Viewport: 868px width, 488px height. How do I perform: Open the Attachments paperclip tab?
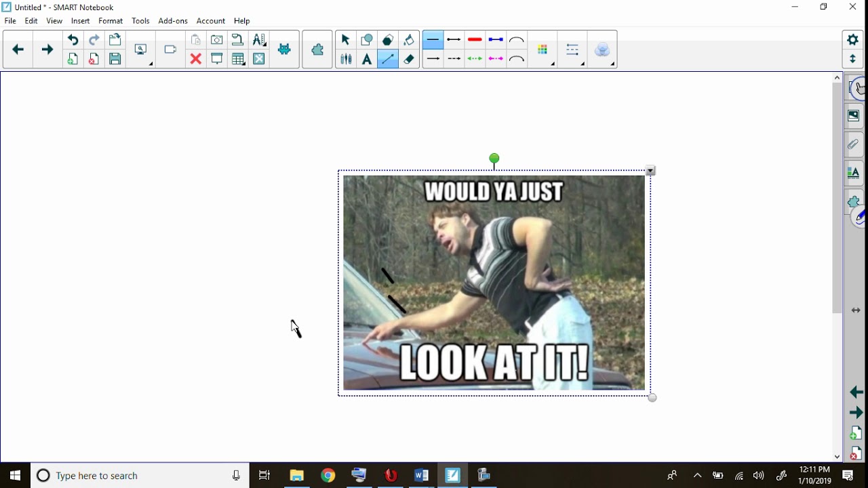[854, 144]
